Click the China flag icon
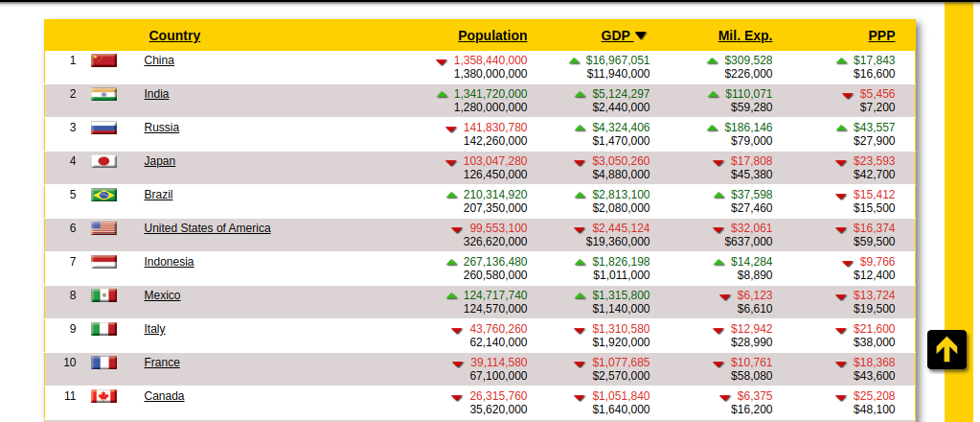980x422 pixels. pos(103,60)
